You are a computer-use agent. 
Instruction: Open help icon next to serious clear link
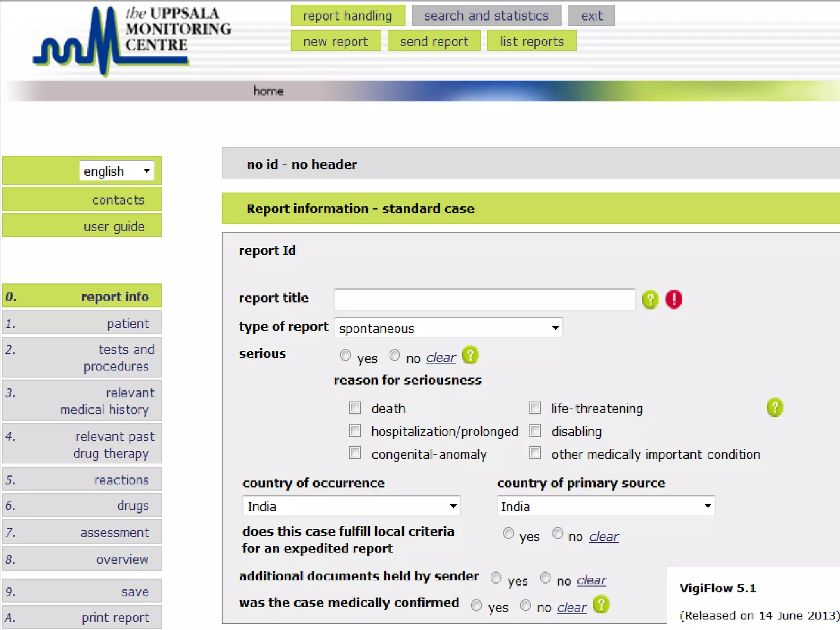tap(470, 355)
